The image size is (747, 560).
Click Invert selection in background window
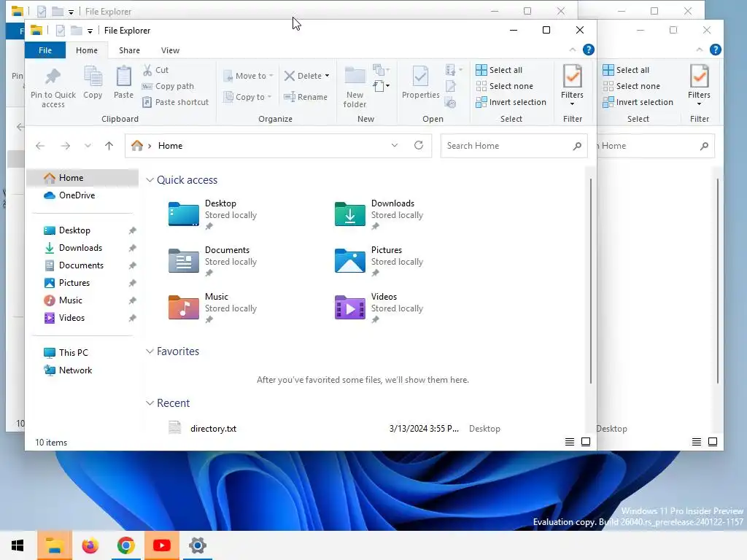click(638, 102)
